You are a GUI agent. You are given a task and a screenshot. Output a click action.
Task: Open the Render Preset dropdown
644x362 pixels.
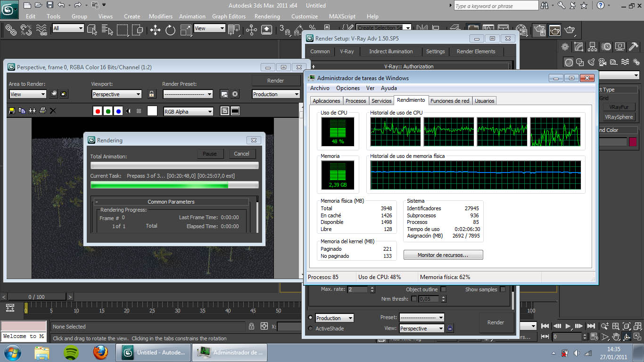[188, 94]
